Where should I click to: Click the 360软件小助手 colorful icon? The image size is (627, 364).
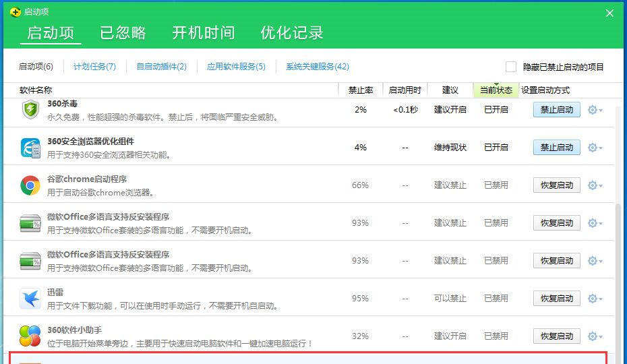click(x=30, y=336)
